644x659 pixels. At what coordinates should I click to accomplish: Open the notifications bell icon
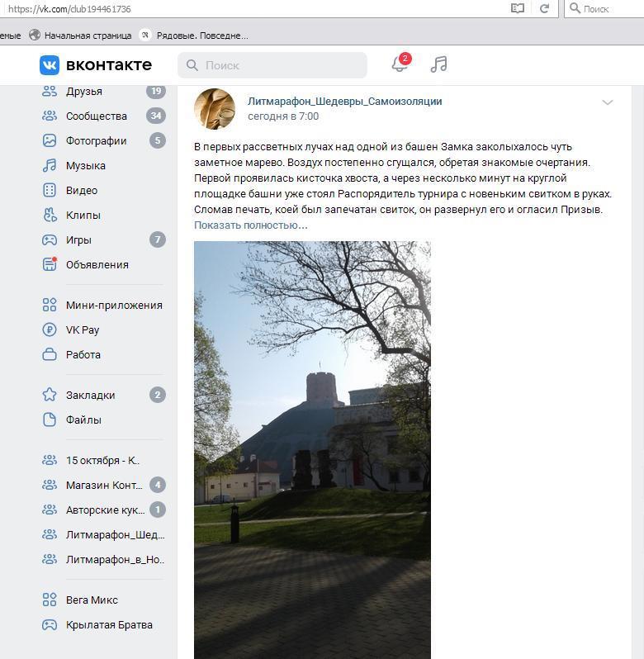400,64
